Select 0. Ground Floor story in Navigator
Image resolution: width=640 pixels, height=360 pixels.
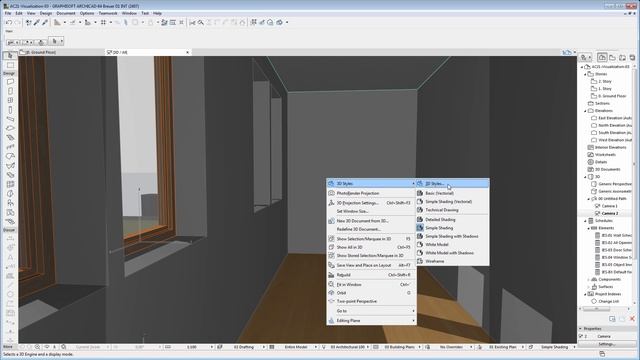click(x=612, y=96)
